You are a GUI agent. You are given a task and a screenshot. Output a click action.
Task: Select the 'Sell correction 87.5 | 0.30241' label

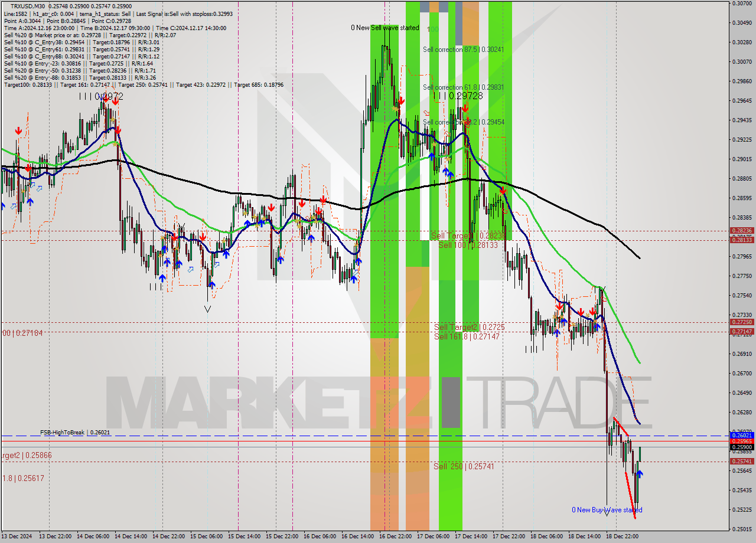pos(463,50)
